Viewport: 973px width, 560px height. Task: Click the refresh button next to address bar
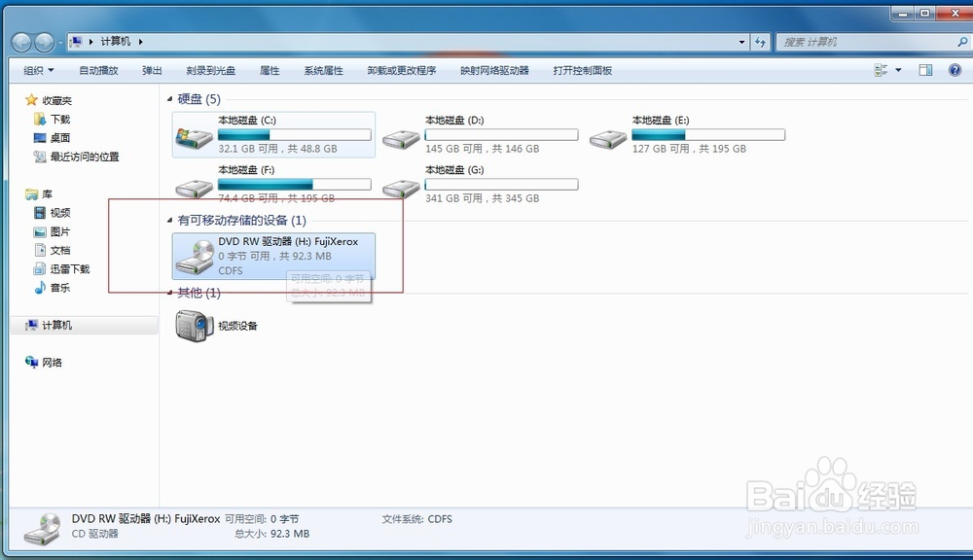[x=760, y=42]
